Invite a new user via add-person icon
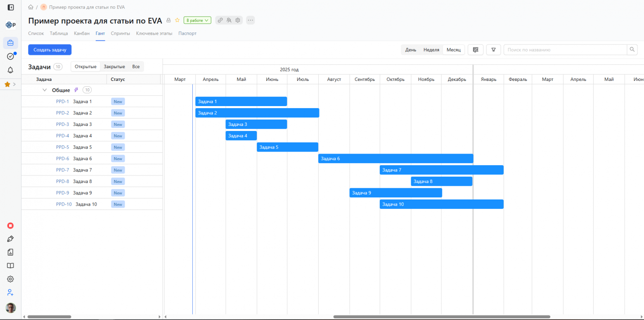 pyautogui.click(x=11, y=292)
